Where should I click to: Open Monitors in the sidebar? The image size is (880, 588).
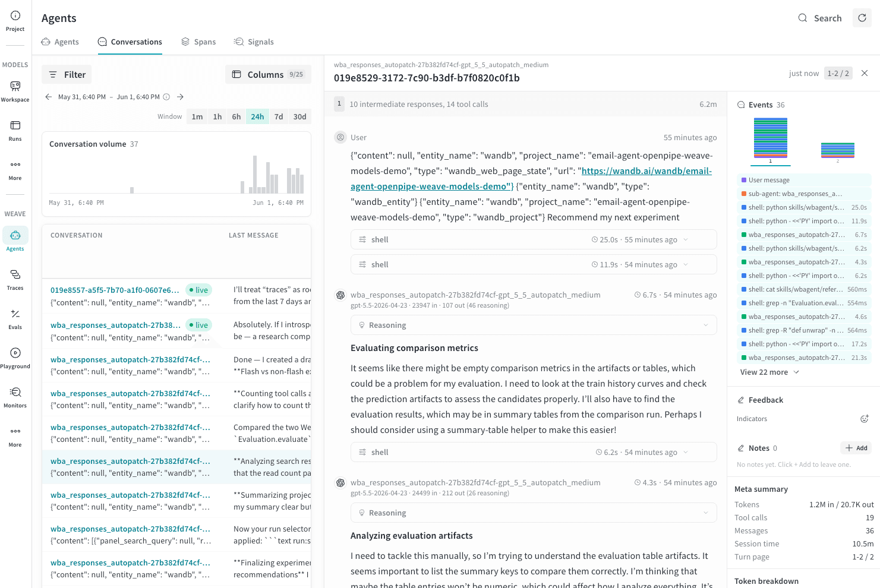tap(15, 397)
